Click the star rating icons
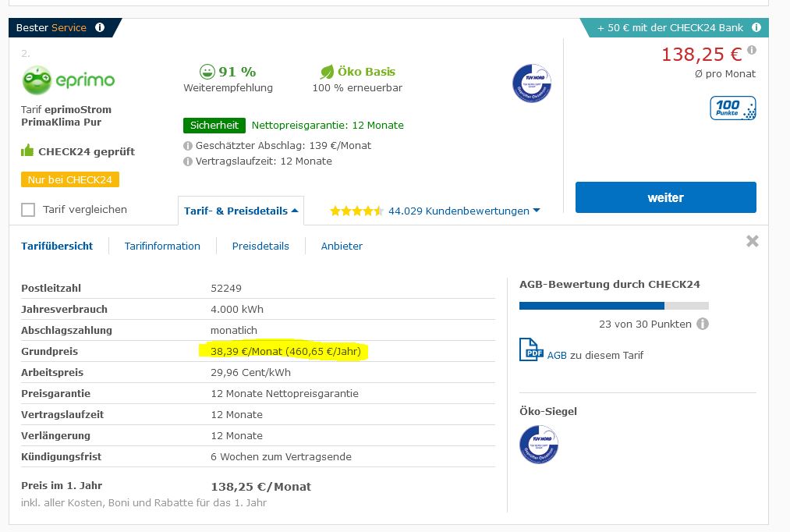 [356, 211]
